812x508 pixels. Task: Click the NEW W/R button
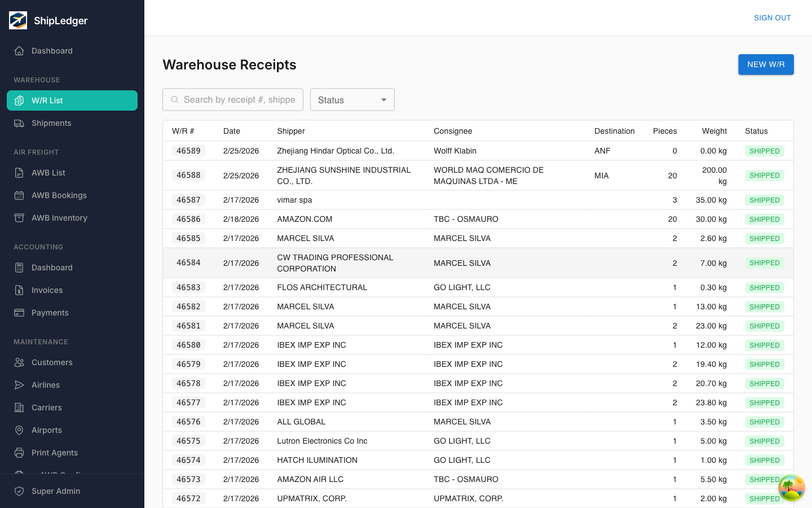click(x=766, y=64)
